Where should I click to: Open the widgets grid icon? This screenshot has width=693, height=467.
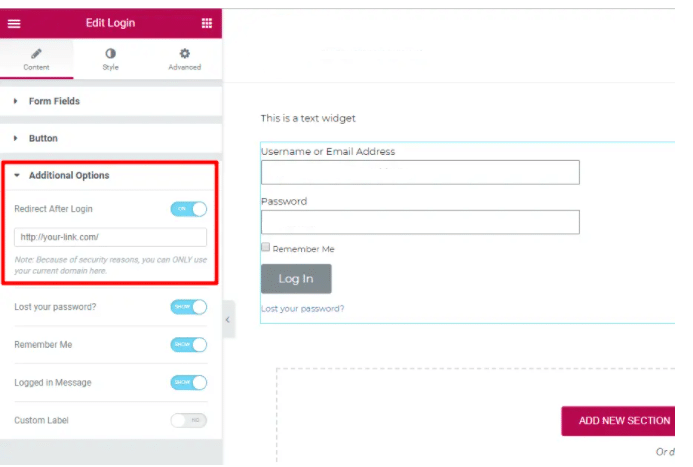pos(206,23)
